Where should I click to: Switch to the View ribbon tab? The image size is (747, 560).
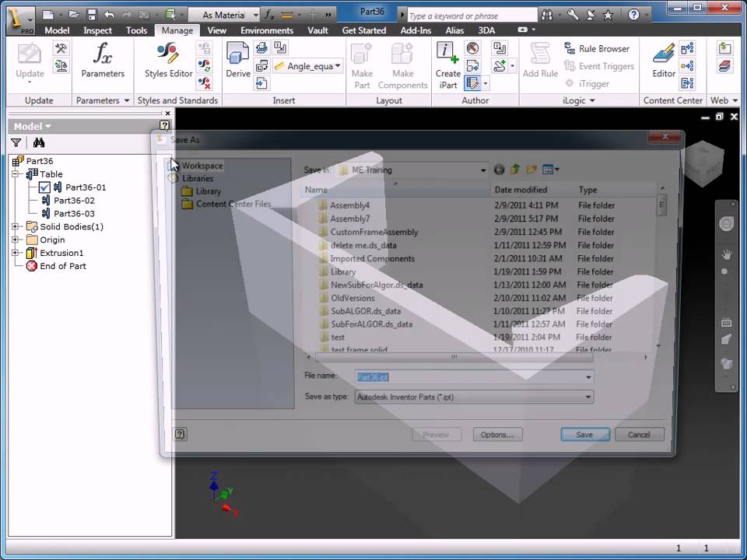pos(216,30)
